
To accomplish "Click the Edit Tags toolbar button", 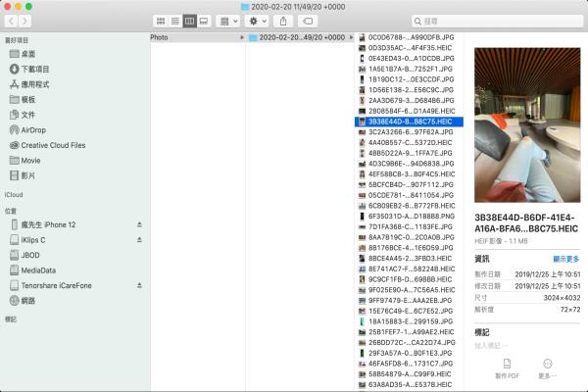I will (308, 21).
